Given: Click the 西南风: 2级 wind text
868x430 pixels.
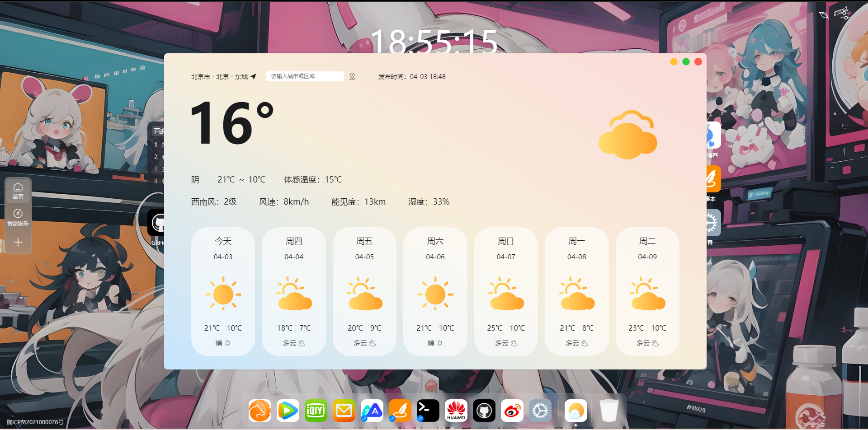Looking at the screenshot, I should point(214,202).
